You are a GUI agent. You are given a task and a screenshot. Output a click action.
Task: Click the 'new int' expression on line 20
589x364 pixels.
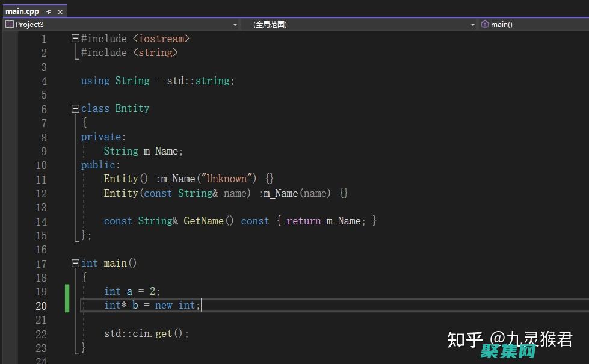click(174, 306)
